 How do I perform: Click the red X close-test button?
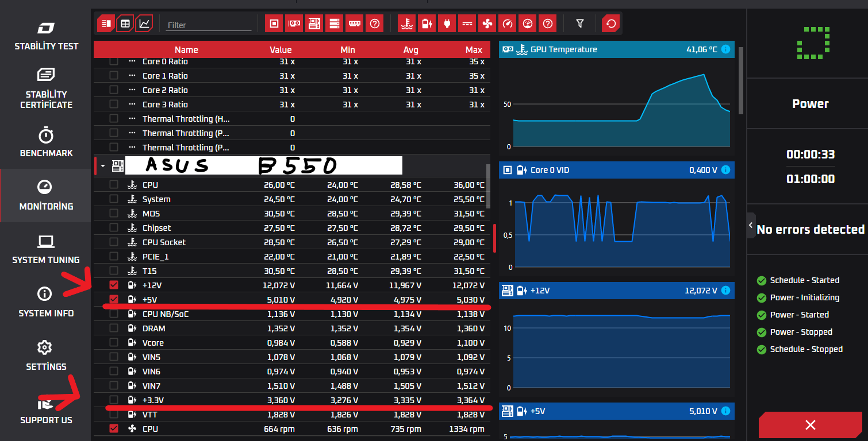click(x=810, y=425)
